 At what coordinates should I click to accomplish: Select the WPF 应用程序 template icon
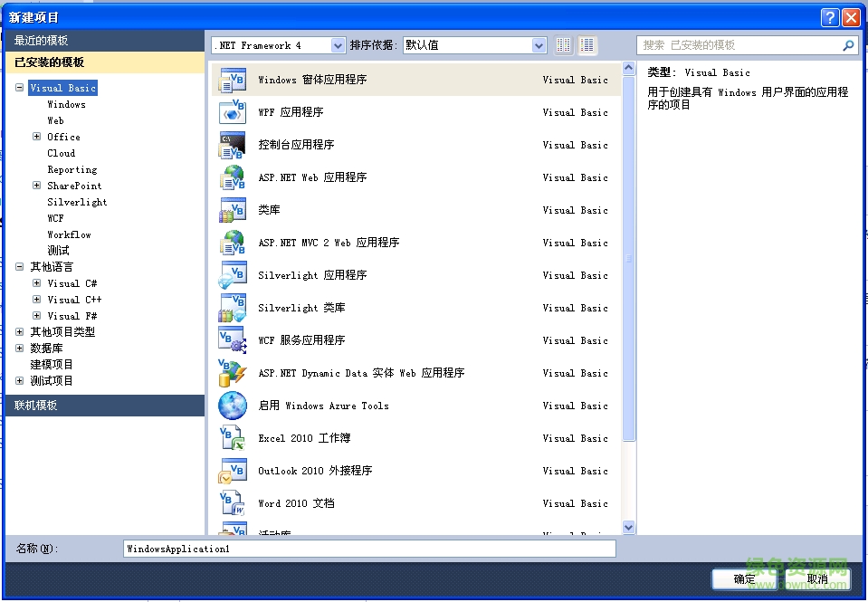(233, 112)
